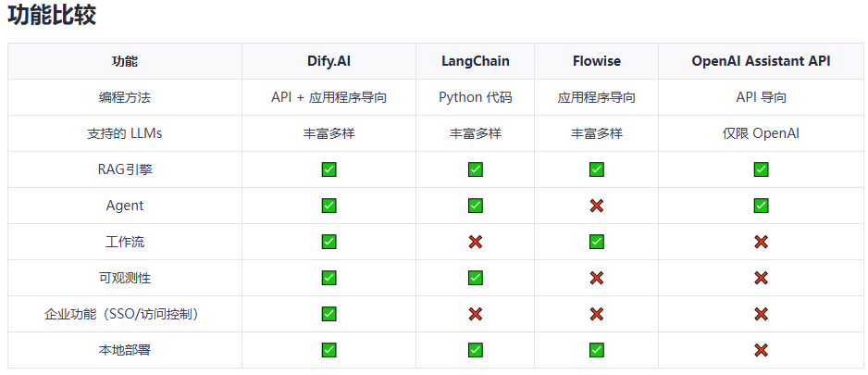
Task: Select the Dify.AI column header
Action: point(329,61)
